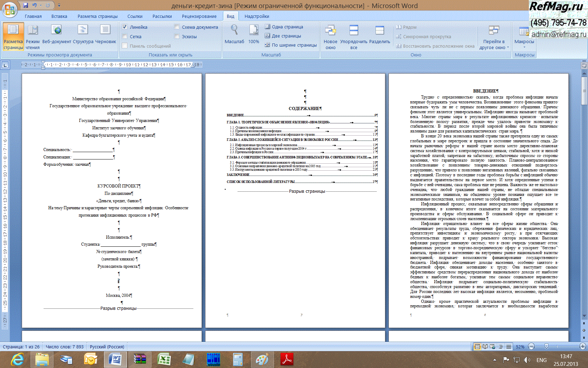Switch to Режим чтения view
588x368 pixels.
[x=33, y=30]
